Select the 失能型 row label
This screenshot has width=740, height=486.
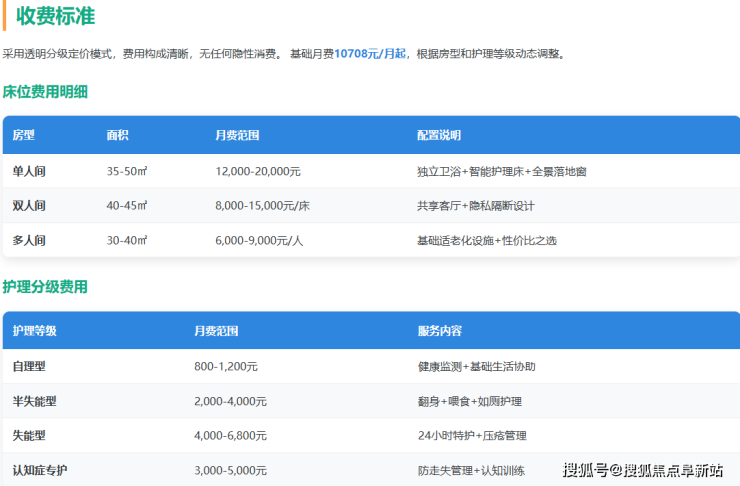pos(29,436)
